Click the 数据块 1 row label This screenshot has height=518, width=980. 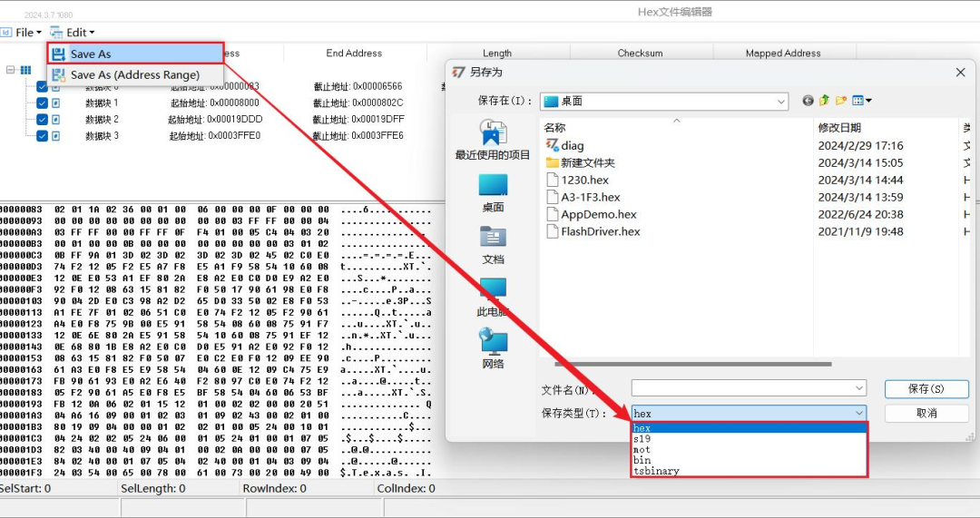click(102, 103)
